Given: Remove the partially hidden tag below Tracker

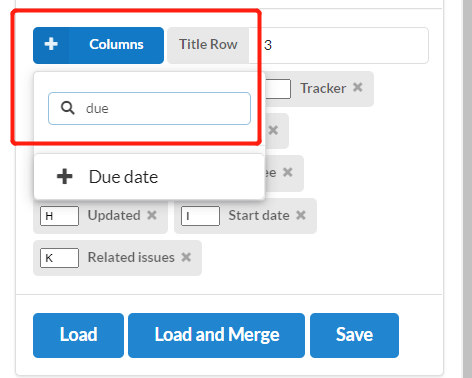Looking at the screenshot, I should point(273,130).
